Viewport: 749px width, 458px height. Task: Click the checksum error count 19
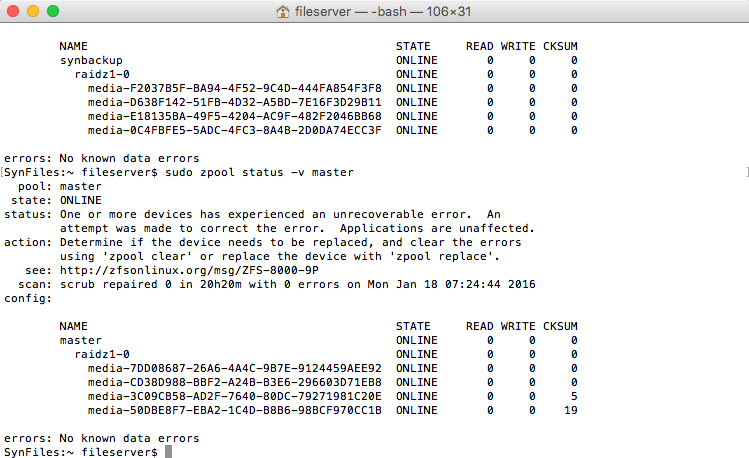[570, 410]
